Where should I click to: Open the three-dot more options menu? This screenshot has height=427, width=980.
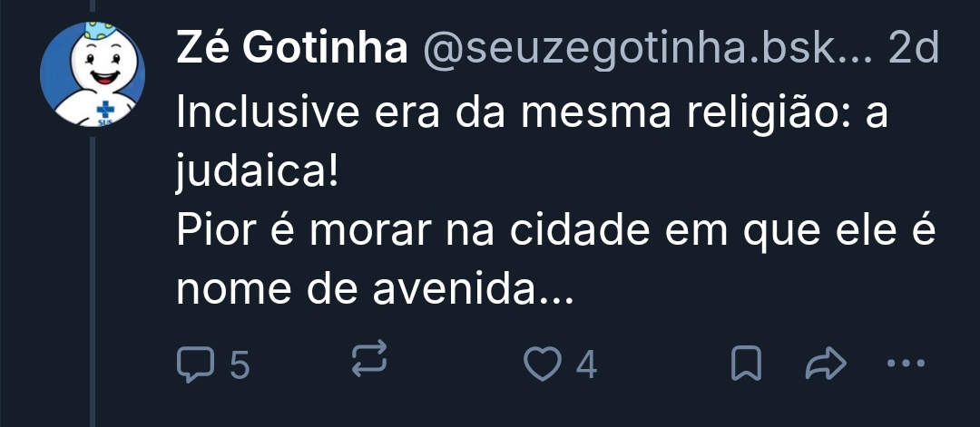click(x=902, y=364)
